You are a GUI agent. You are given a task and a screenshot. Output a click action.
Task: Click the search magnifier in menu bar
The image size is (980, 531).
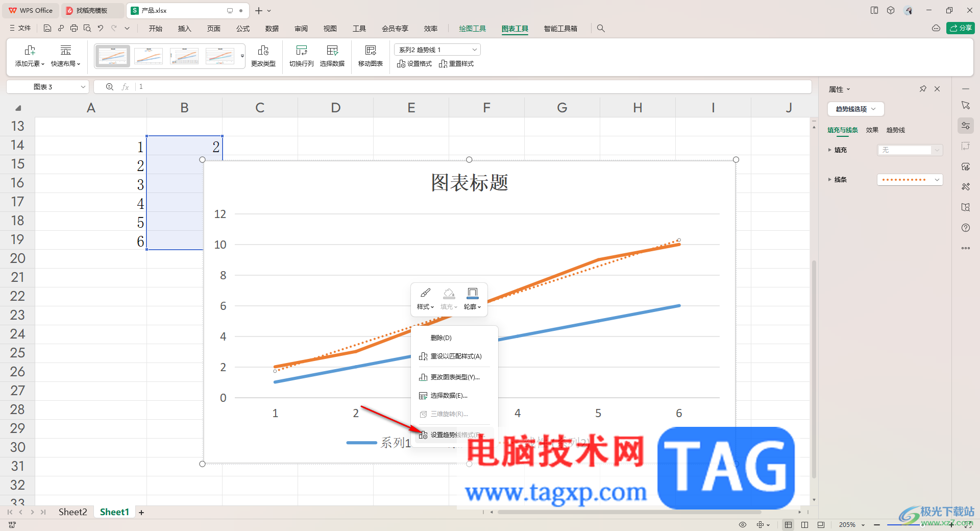click(601, 29)
